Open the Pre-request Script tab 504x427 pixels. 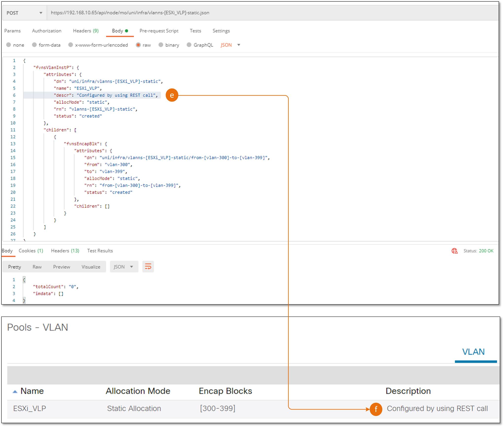(x=159, y=31)
